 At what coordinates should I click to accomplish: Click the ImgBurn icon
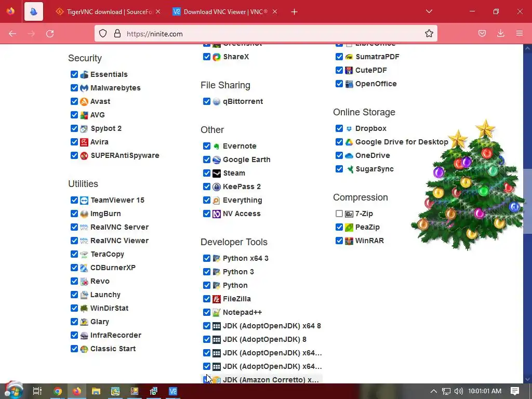(x=84, y=214)
